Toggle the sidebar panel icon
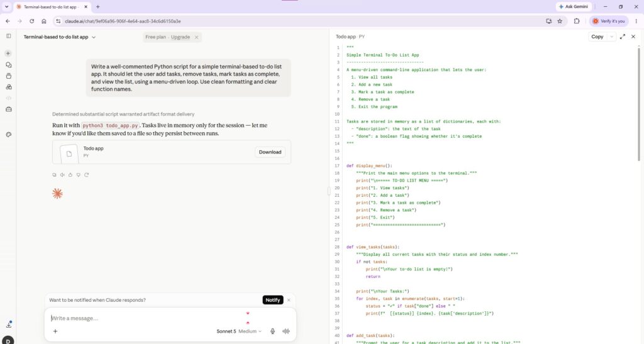644x344 pixels. pos(9,36)
